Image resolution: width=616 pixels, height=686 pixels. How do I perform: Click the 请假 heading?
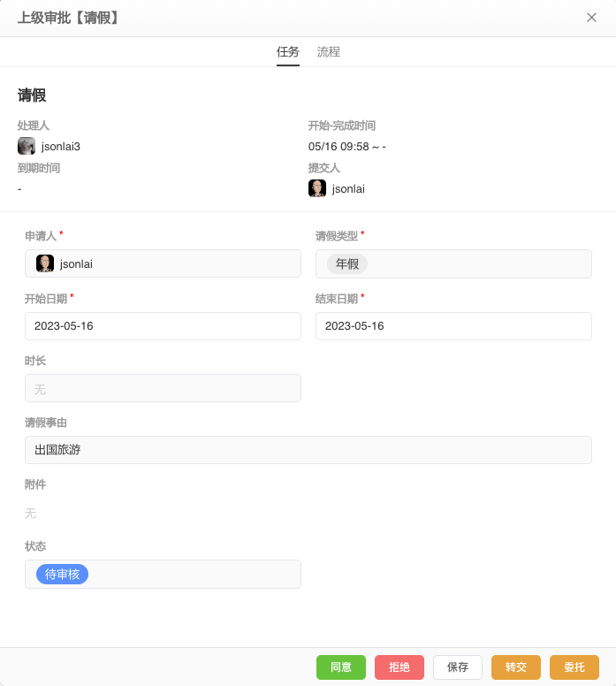(32, 95)
